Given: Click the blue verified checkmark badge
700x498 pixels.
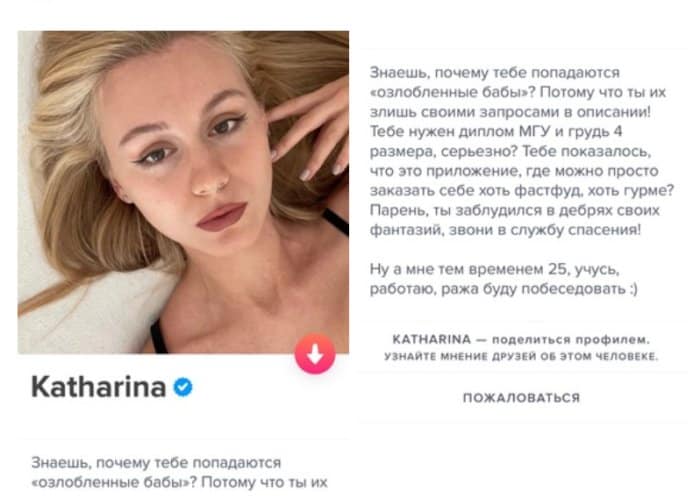Looking at the screenshot, I should 183,386.
